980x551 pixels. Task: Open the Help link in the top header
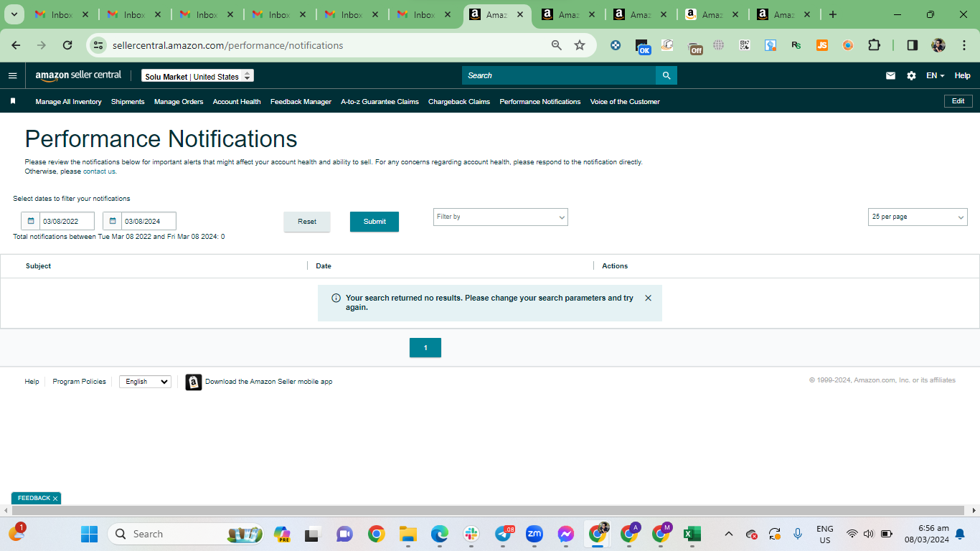(x=962, y=75)
